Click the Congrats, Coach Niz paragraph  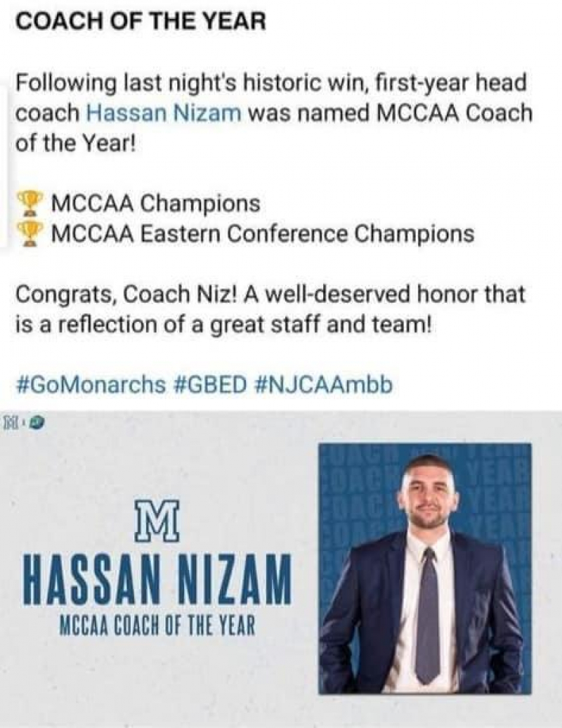(x=271, y=309)
